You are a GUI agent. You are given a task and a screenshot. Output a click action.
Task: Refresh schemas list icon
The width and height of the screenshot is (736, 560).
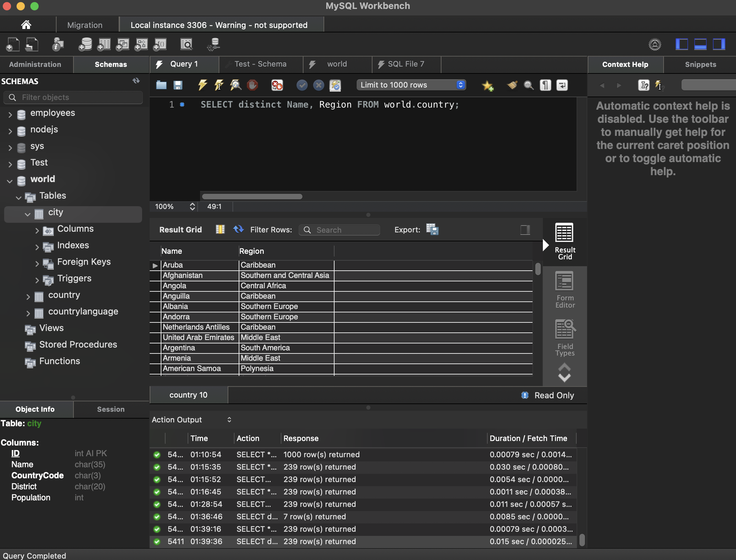click(x=136, y=81)
